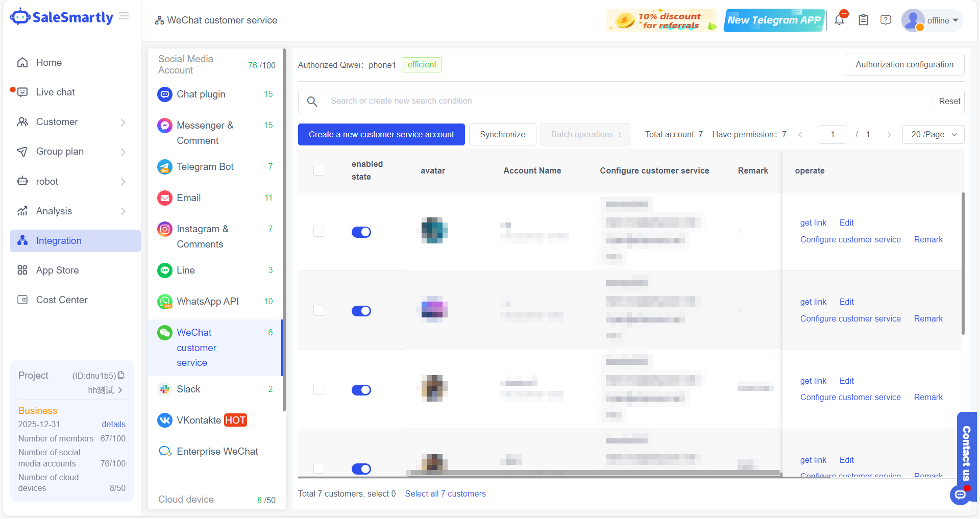The width and height of the screenshot is (980, 519).
Task: Click Create a new customer service account
Action: click(381, 134)
